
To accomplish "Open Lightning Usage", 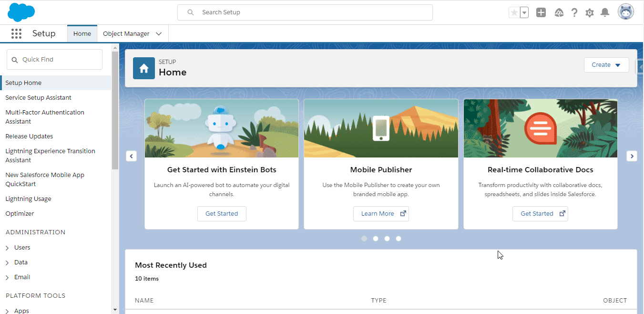I will pyautogui.click(x=28, y=199).
